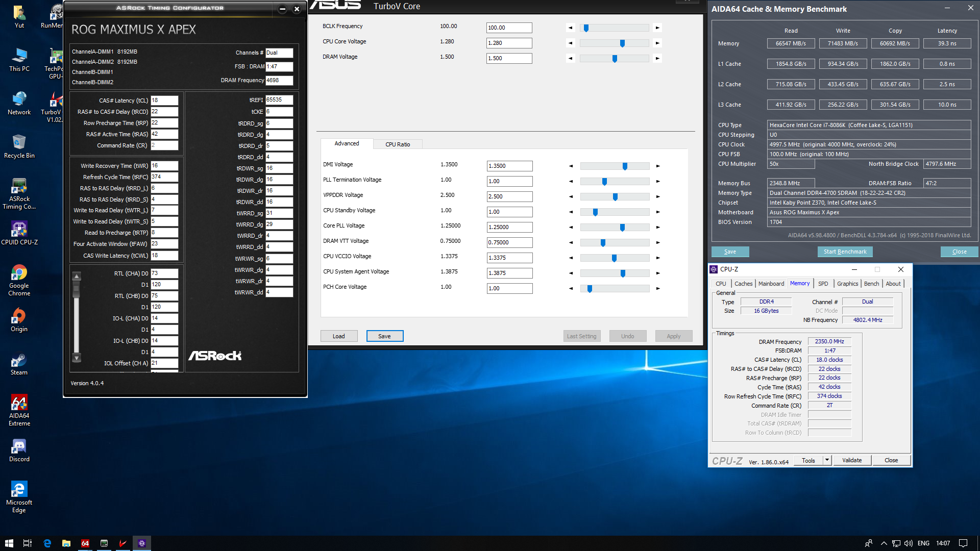The image size is (980, 551).
Task: Decrease PCH Core Voltage with left arrow
Action: point(571,289)
